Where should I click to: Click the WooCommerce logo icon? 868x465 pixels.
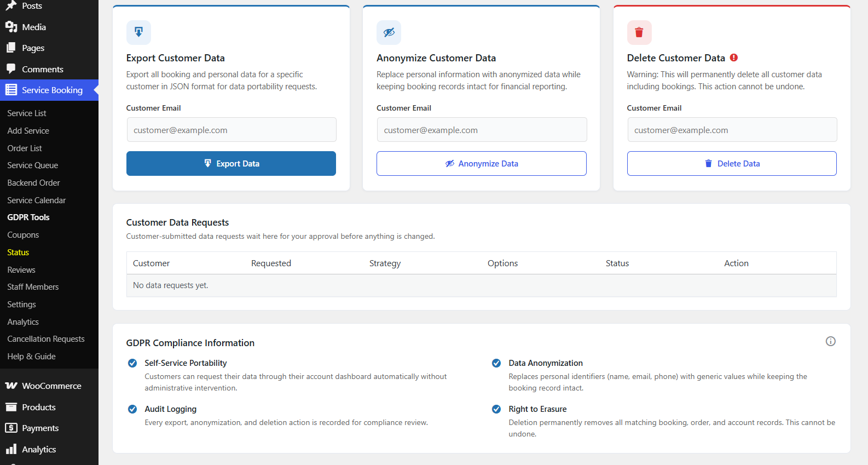tap(11, 386)
